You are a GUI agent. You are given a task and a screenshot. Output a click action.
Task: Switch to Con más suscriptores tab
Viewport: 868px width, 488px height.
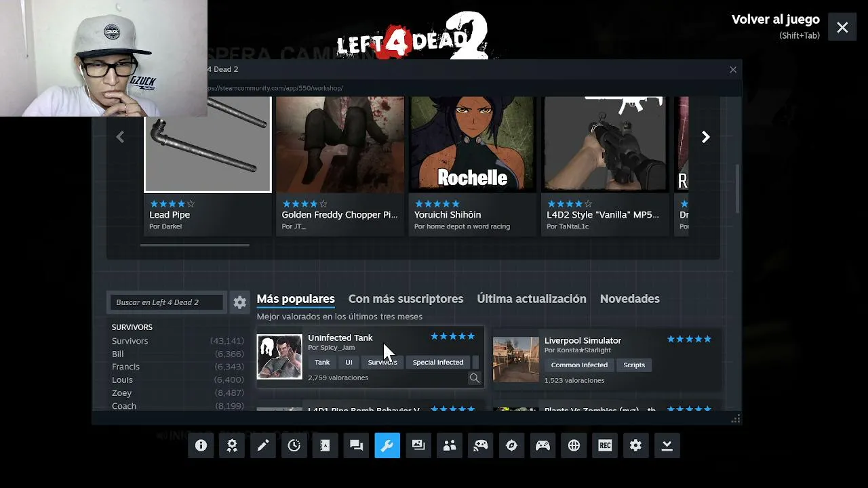coord(406,299)
